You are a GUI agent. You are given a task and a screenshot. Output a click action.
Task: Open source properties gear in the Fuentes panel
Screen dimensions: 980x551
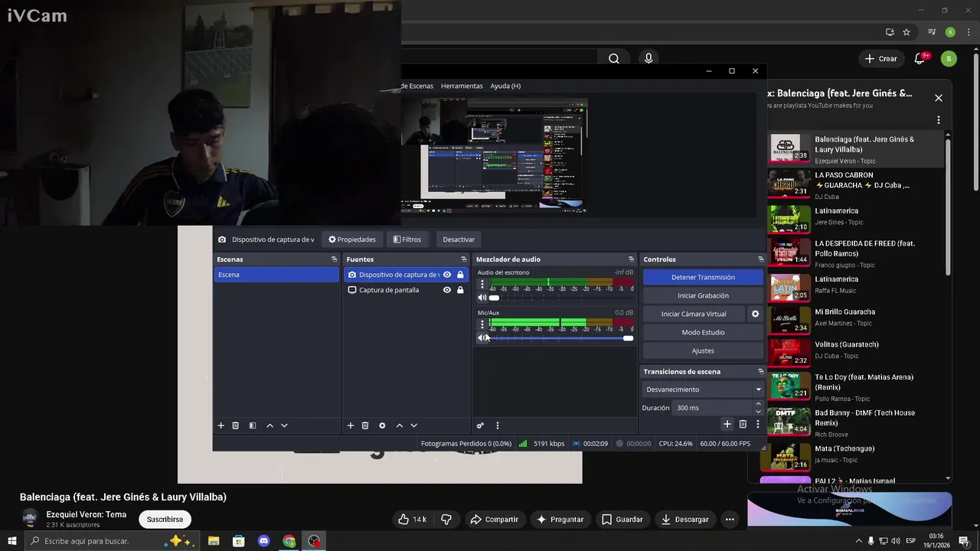(382, 425)
